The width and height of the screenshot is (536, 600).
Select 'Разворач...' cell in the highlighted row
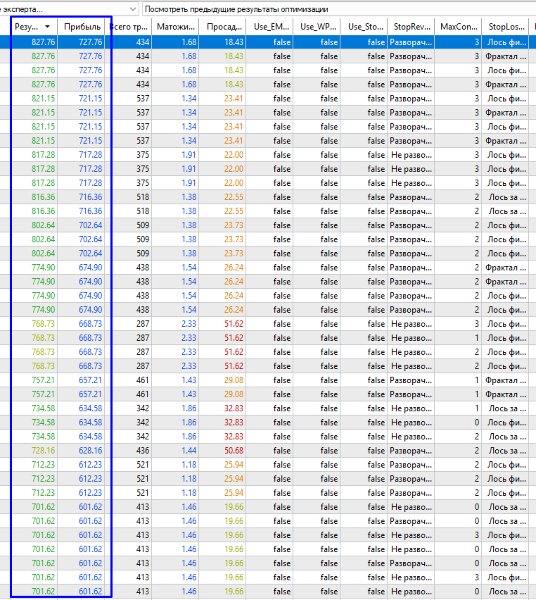[x=411, y=42]
